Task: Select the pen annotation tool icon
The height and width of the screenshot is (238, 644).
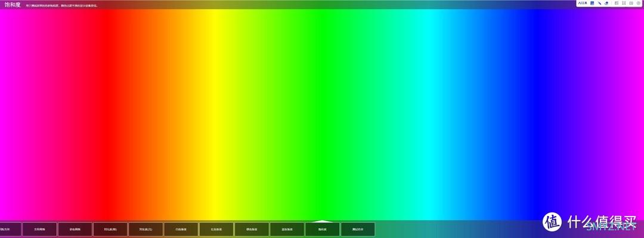Action: [600, 3]
